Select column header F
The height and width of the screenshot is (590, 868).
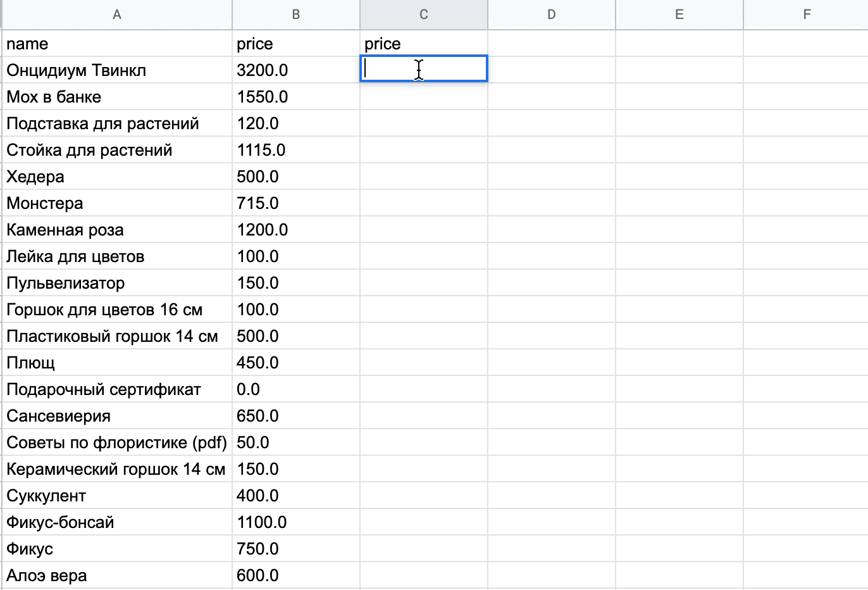(x=807, y=14)
